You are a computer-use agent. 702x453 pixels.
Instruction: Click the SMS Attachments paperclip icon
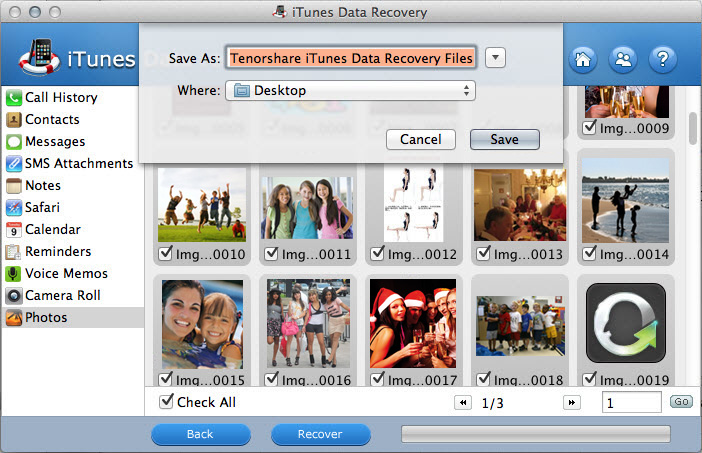pos(14,163)
